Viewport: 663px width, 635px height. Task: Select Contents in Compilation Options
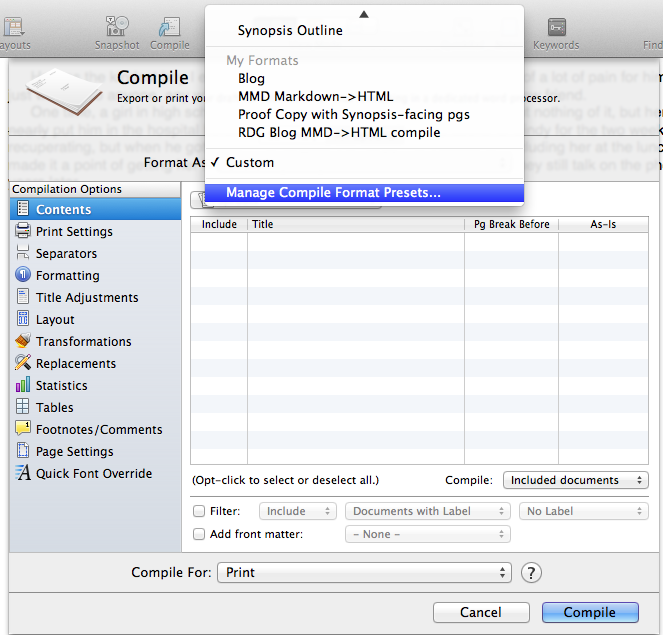coord(96,209)
